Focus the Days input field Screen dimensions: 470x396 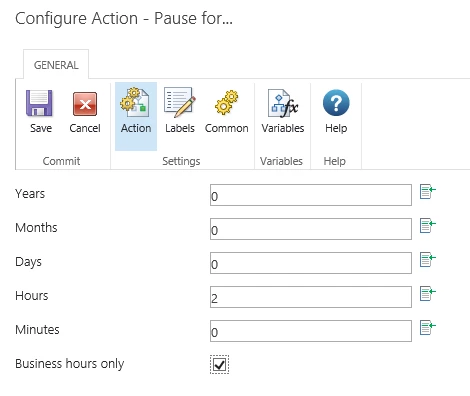click(x=311, y=263)
